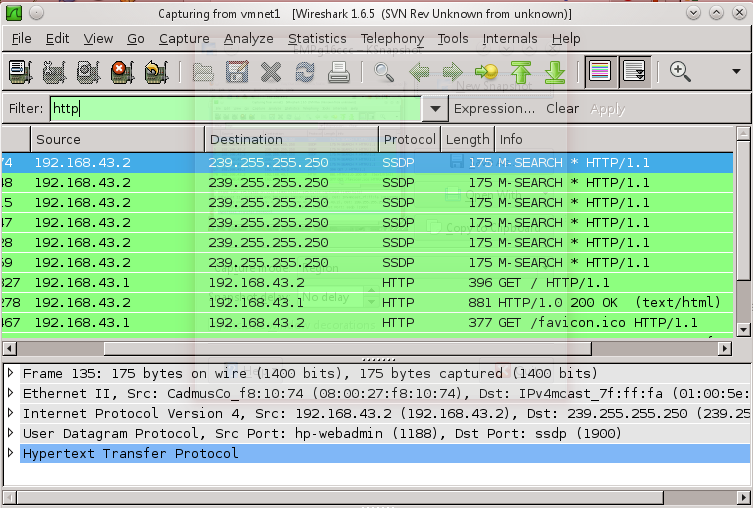Viewport: 753px width, 508px height.
Task: Open the Analyze menu
Action: click(249, 38)
